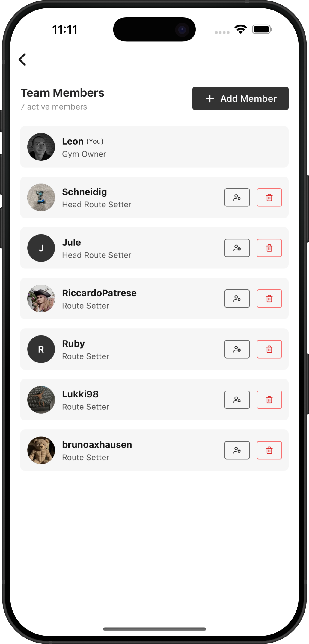Tap Schneidig's drill avatar

[41, 198]
